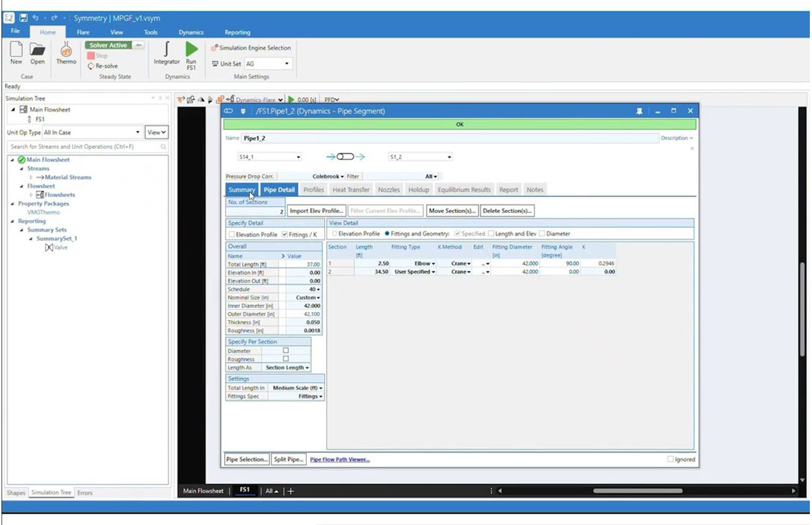Viewport: 812px width, 525px height.
Task: Toggle the Elevation Profile checkbox in Specify Detail
Action: pyautogui.click(x=231, y=234)
